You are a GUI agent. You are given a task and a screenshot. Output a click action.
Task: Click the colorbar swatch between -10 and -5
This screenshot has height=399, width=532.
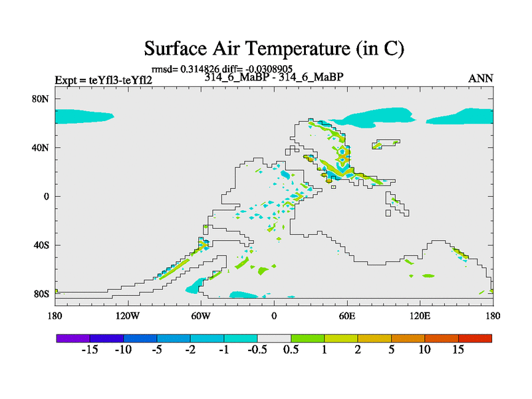point(140,338)
